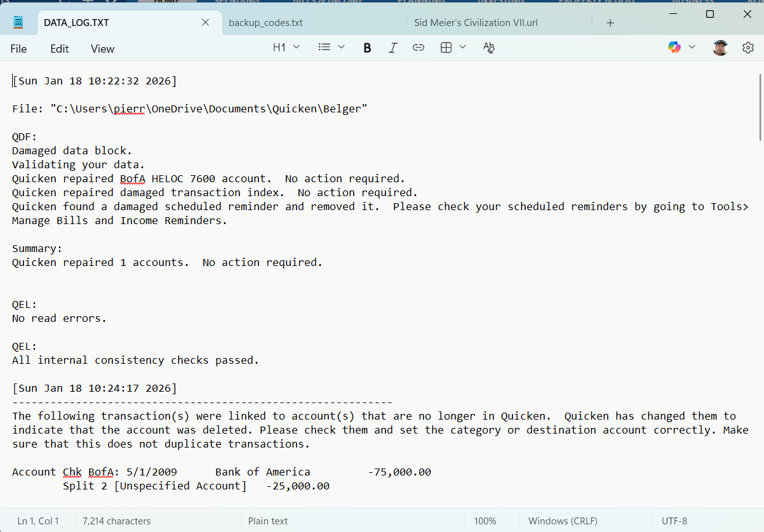Click the vertical scrollbar thumb
Viewport: 764px width, 532px height.
tap(760, 107)
